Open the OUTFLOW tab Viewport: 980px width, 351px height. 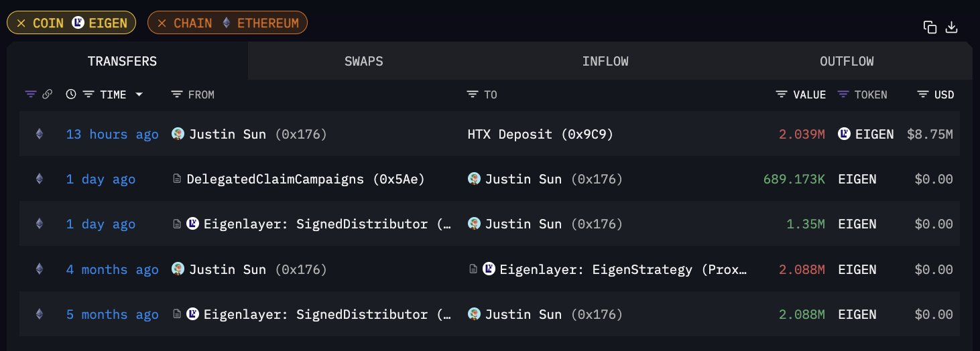point(846,61)
